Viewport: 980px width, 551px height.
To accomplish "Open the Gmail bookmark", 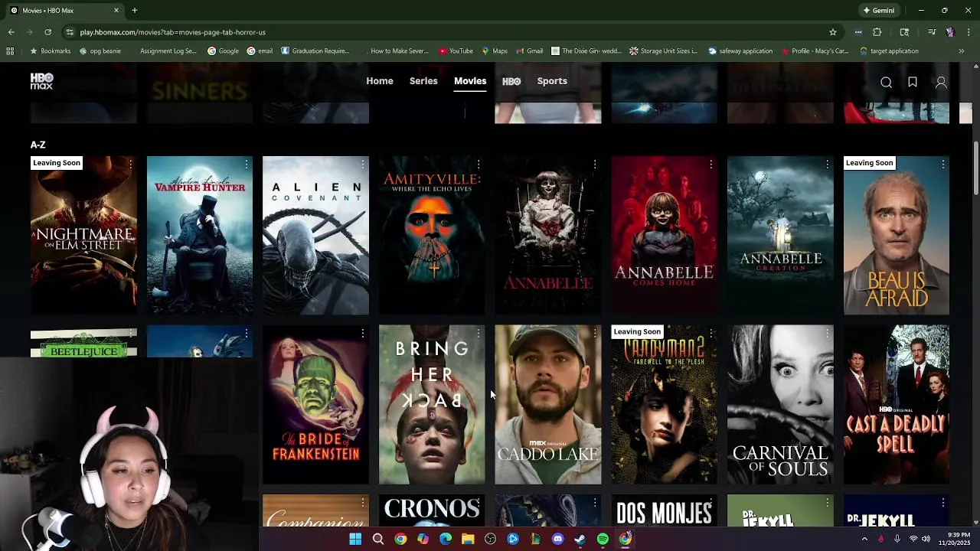I will (529, 51).
